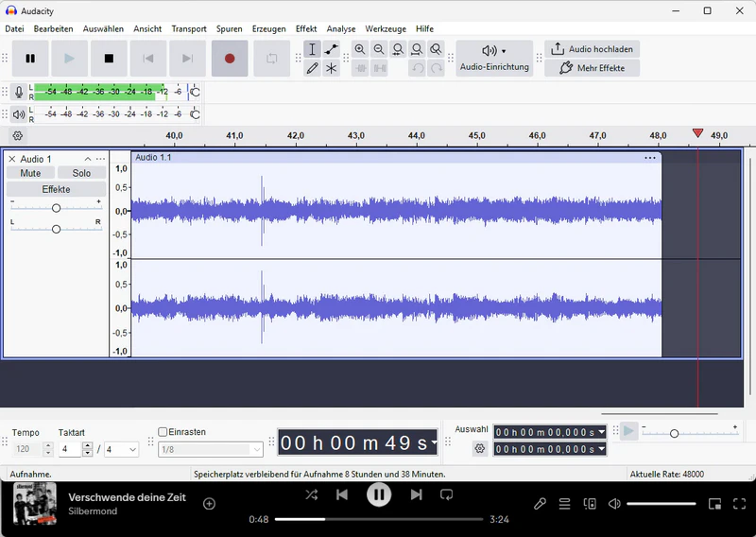This screenshot has height=537, width=756.
Task: Pause the Audacity recording
Action: [30, 59]
